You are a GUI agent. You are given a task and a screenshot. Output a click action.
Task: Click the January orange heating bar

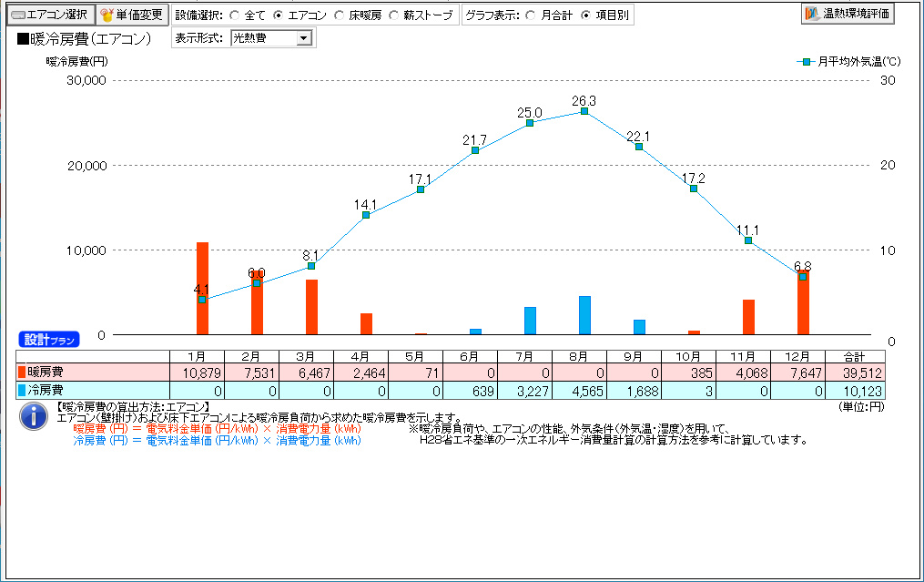coord(202,289)
